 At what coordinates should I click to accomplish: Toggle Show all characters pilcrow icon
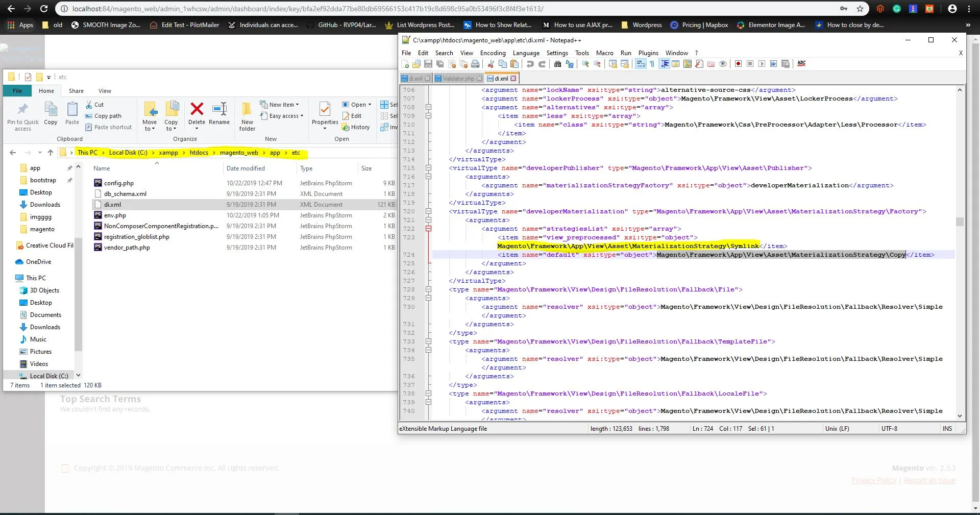(x=652, y=64)
